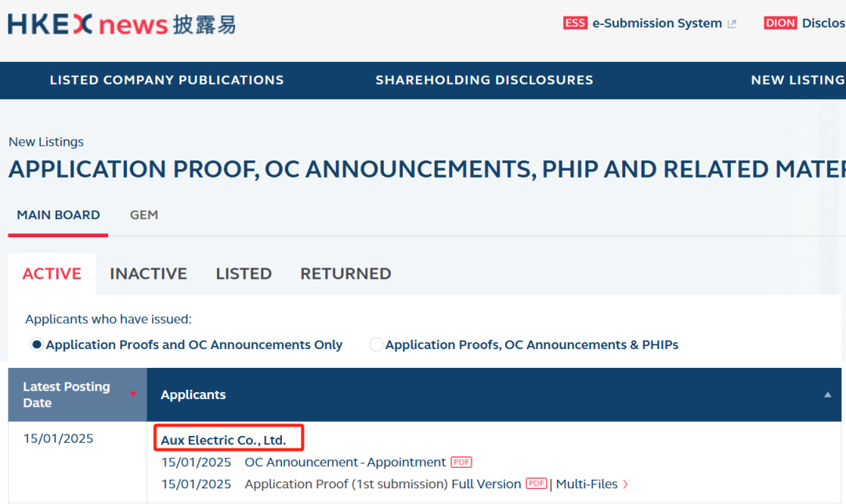Screen dimensions: 846x504
Task: Click the red DION badge icon
Action: tap(780, 23)
